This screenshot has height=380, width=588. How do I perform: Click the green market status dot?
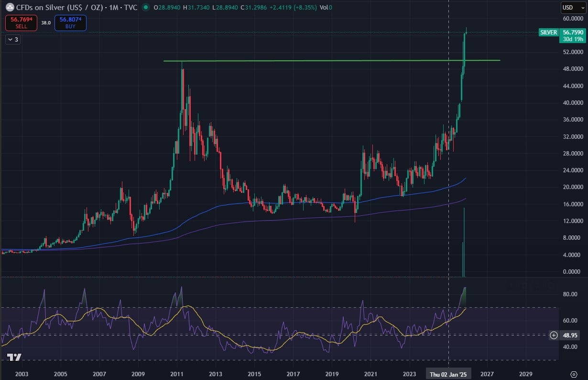click(144, 8)
